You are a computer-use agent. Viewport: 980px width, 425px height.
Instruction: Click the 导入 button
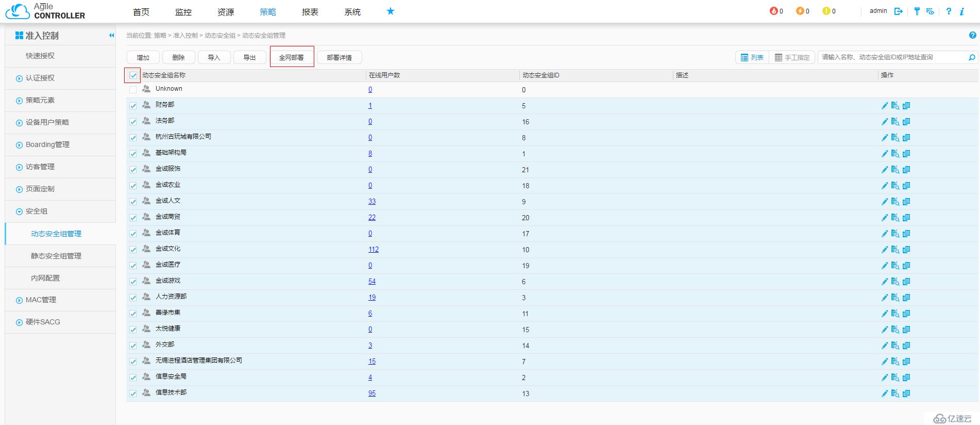coord(214,57)
